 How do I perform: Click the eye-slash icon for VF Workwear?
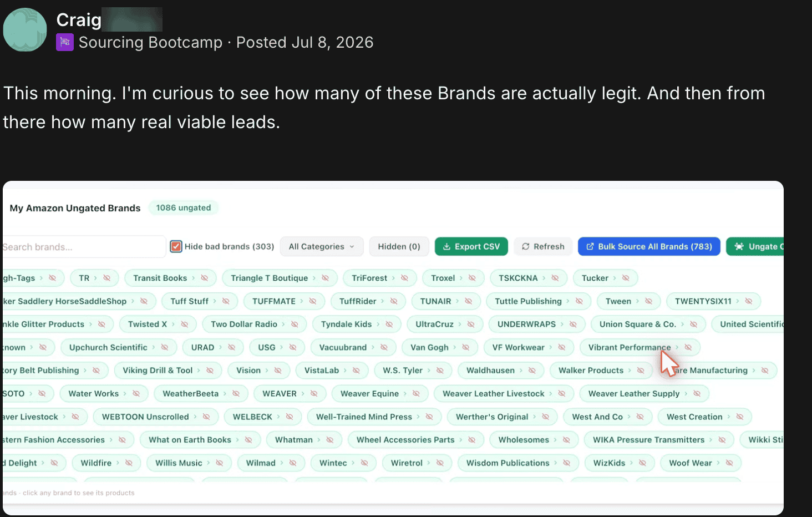point(562,347)
